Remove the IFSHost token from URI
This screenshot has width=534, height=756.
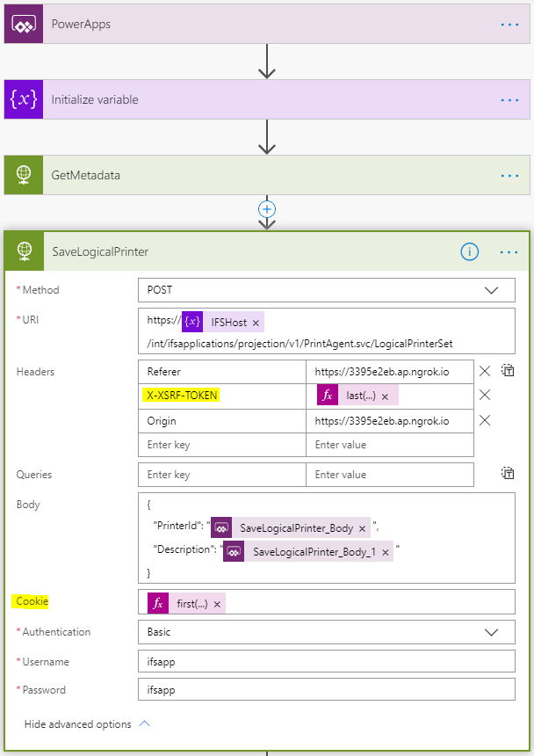pyautogui.click(x=256, y=323)
